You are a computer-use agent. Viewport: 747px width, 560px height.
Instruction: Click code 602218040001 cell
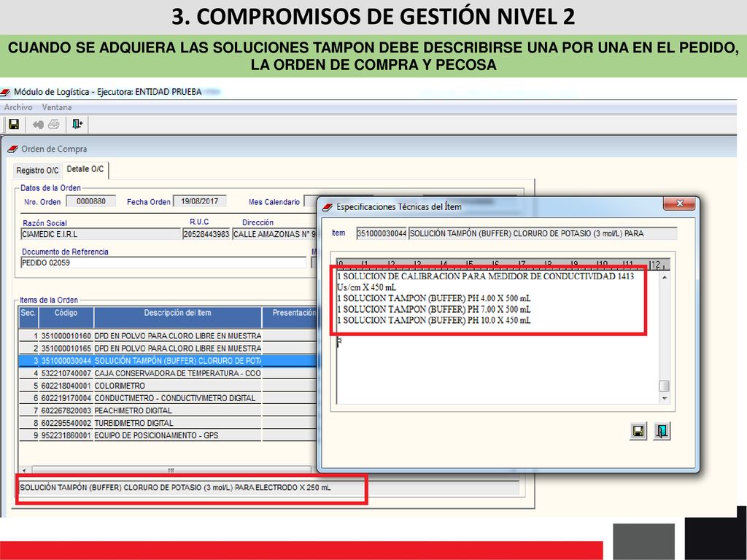pos(66,386)
